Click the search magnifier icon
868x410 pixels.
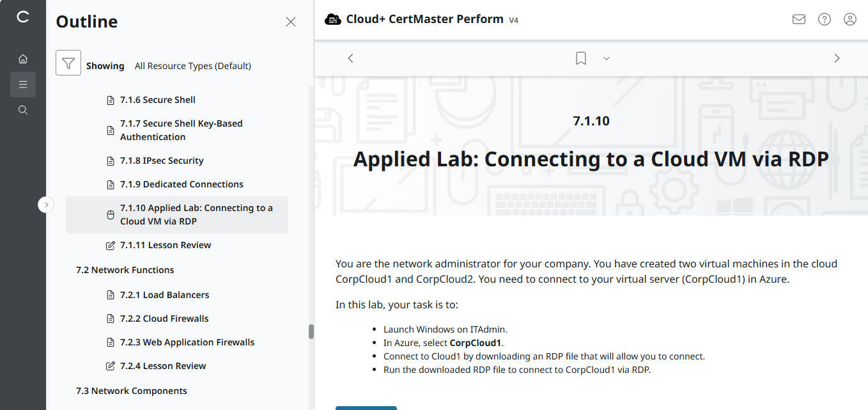pos(23,110)
